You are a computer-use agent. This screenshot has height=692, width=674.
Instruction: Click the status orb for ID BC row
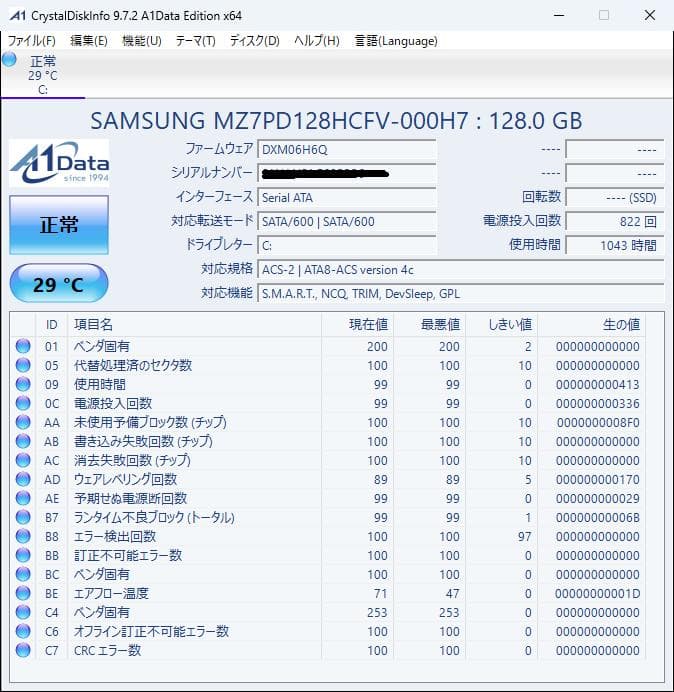pyautogui.click(x=23, y=574)
